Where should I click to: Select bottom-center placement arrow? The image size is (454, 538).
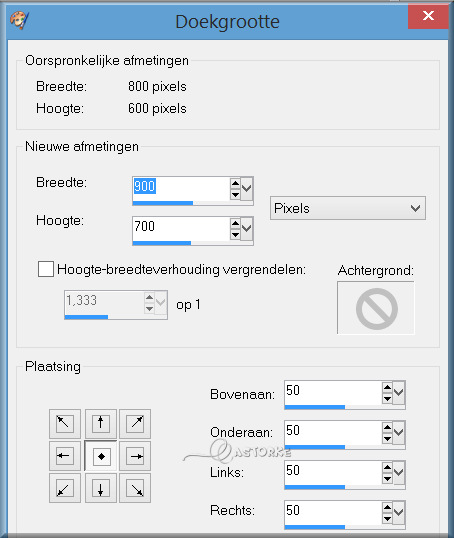(101, 488)
